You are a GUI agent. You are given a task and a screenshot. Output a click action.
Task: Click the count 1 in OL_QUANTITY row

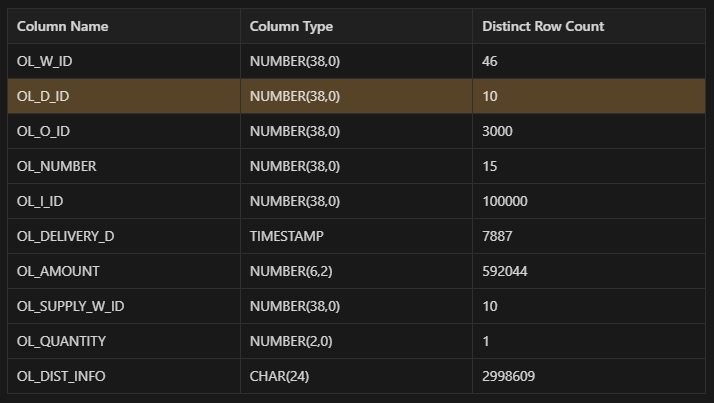click(x=486, y=341)
